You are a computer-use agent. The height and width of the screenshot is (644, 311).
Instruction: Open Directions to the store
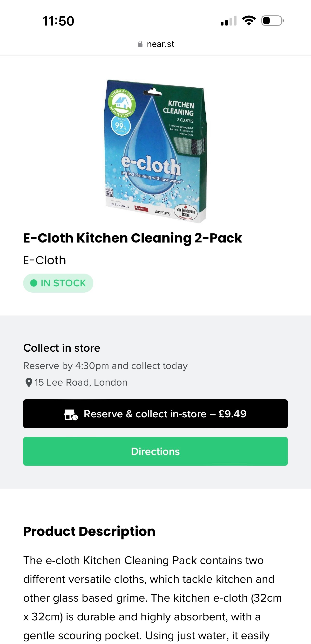point(155,451)
